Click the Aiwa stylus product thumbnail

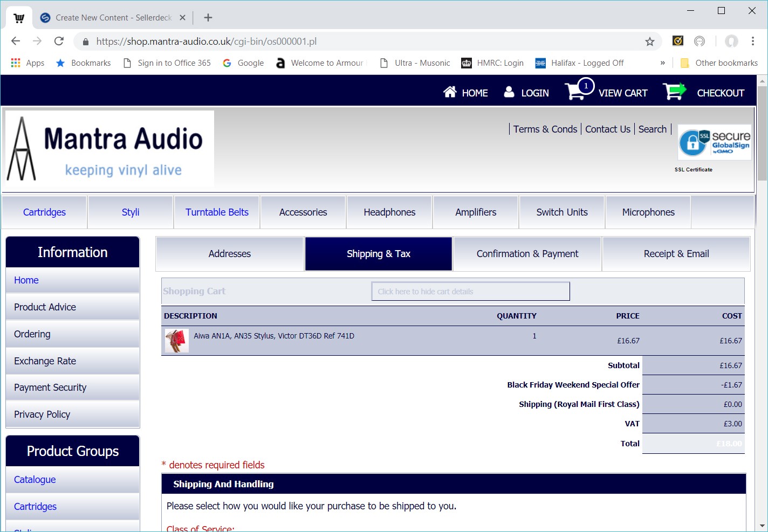[x=177, y=341]
